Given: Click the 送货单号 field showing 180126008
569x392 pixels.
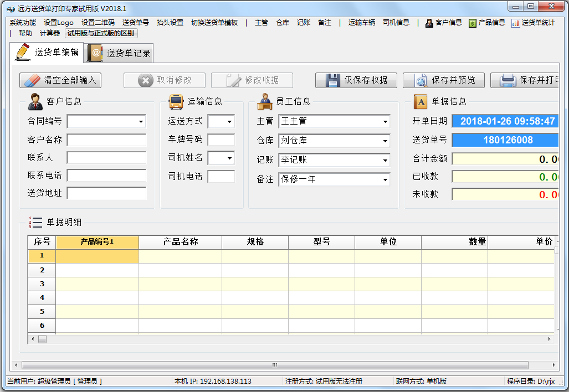Looking at the screenshot, I should click(x=505, y=140).
